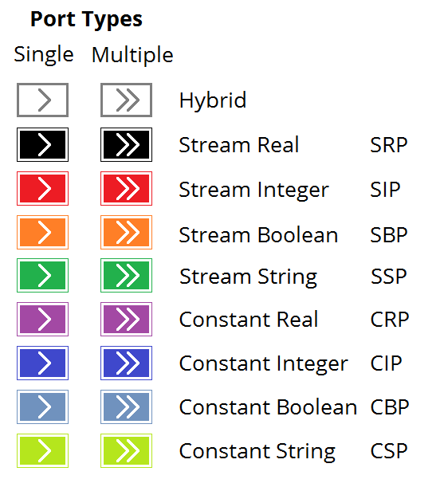Click the blue multiple Constant Integer port
This screenshot has height=487, width=448.
pyautogui.click(x=126, y=363)
